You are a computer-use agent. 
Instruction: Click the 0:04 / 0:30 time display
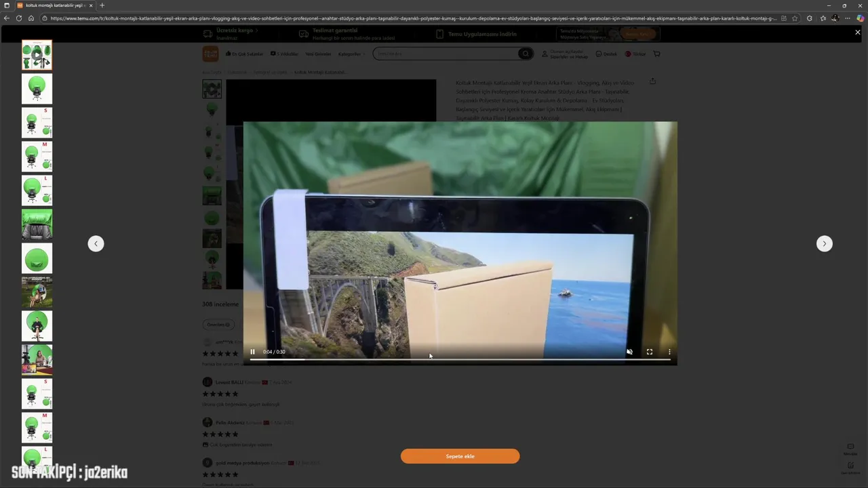[274, 352]
